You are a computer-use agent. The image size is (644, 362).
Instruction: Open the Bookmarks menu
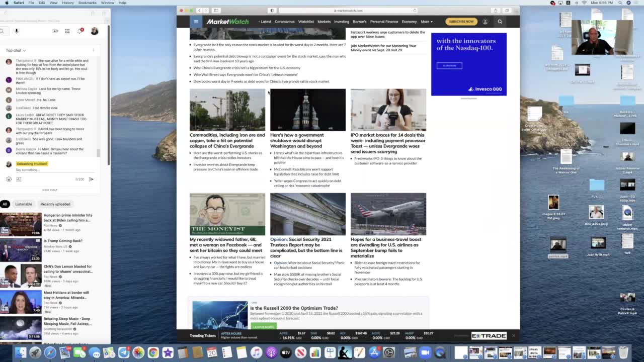point(88,3)
